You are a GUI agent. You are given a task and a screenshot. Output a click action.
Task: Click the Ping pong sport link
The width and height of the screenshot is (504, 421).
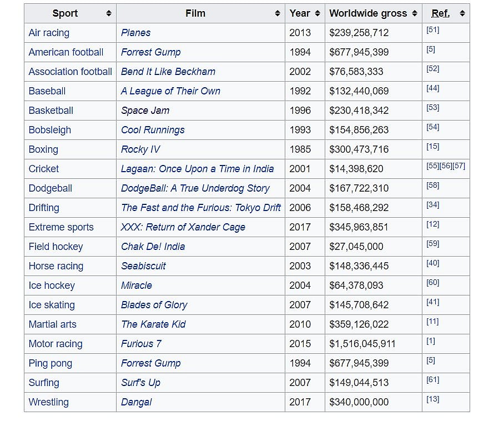(x=51, y=363)
